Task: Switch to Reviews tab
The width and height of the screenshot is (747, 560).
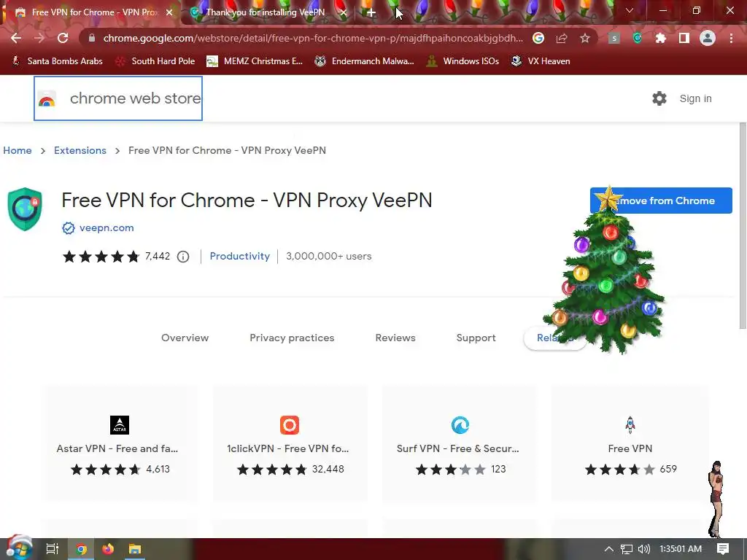Action: (395, 338)
